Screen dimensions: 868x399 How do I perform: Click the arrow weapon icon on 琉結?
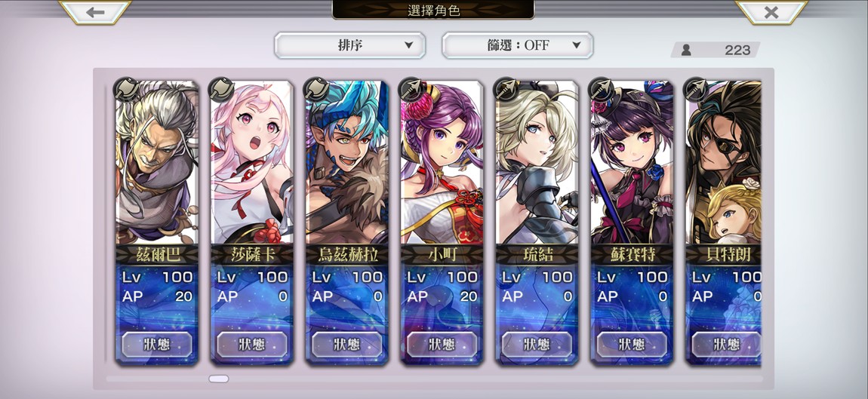507,89
